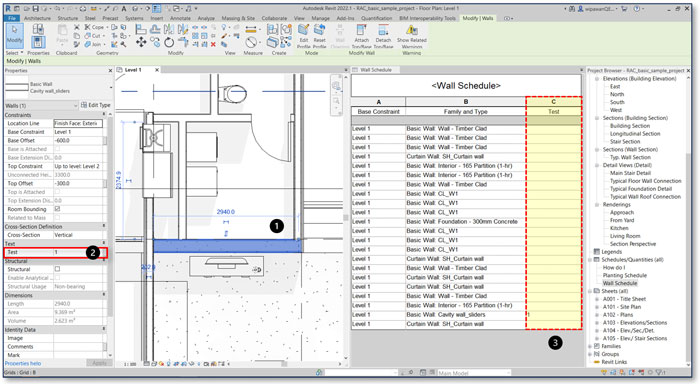The width and height of the screenshot is (700, 384).
Task: Click the Text 'A' icon in quick access toolbar
Action: tap(124, 8)
